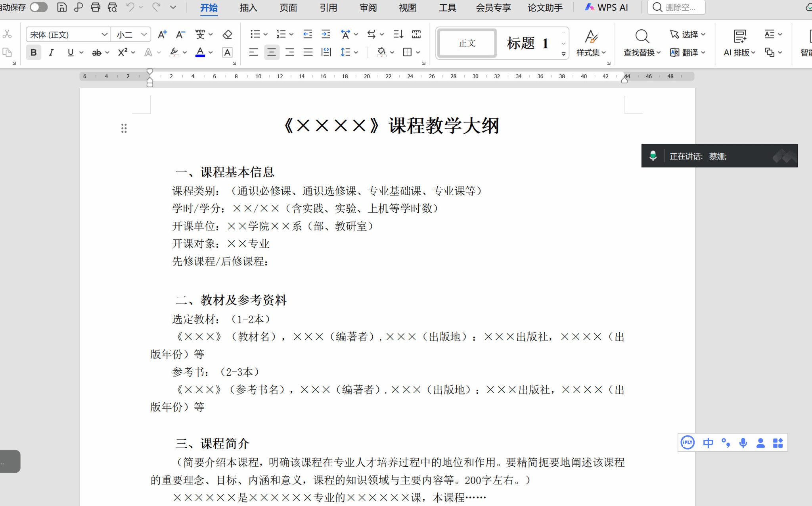This screenshot has height=506, width=812.
Task: Switch to the 审阅 tab
Action: pos(368,8)
